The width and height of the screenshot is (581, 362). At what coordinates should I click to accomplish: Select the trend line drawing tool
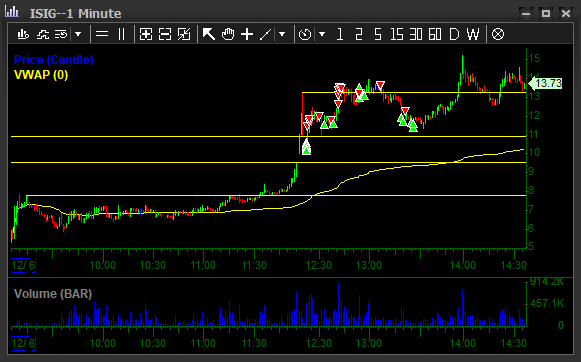[265, 34]
